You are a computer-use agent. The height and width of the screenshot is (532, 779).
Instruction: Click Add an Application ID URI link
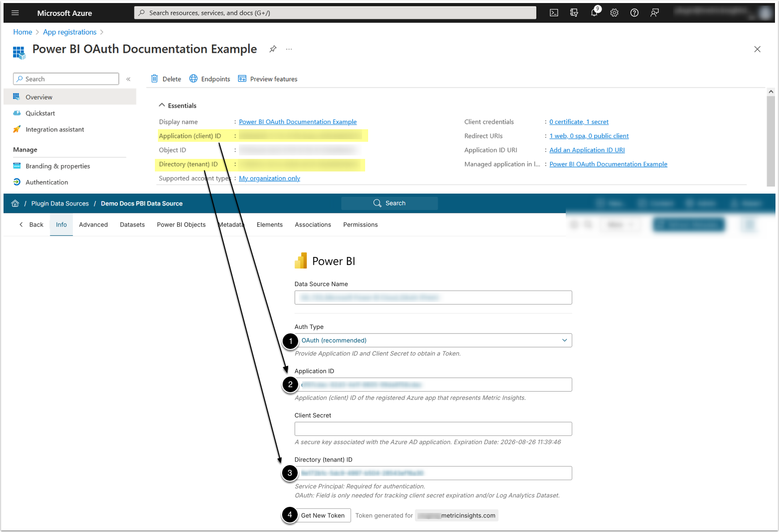tap(587, 150)
